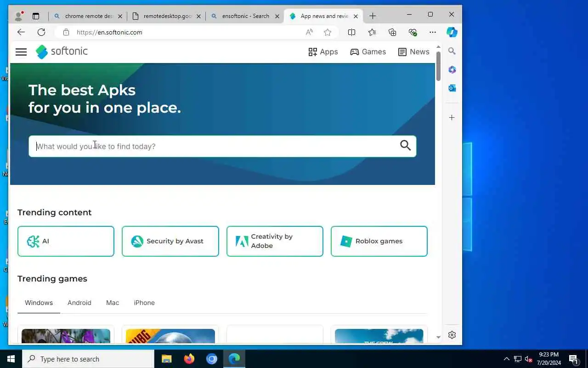Image resolution: width=588 pixels, height=368 pixels.
Task: Open sidebar settings gear
Action: pos(452,335)
